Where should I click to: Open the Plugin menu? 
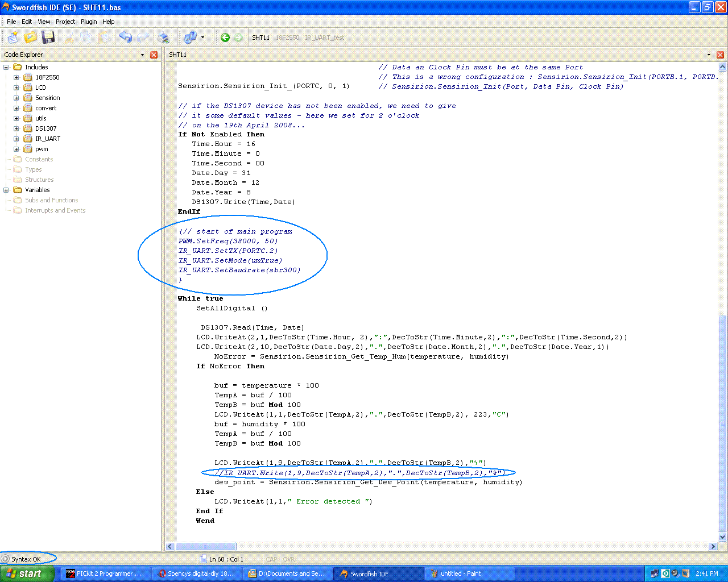pos(89,22)
